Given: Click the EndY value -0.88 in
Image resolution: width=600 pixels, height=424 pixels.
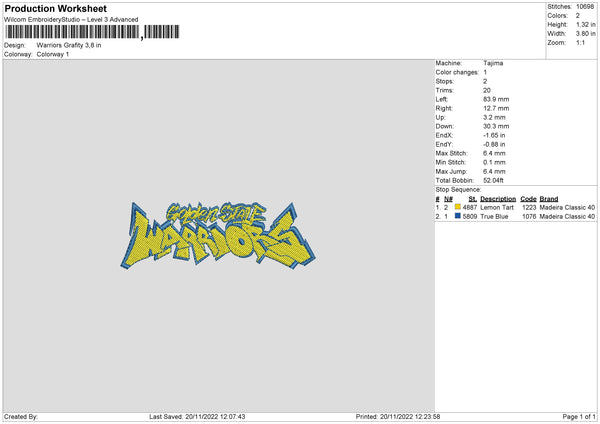Looking at the screenshot, I should (494, 144).
